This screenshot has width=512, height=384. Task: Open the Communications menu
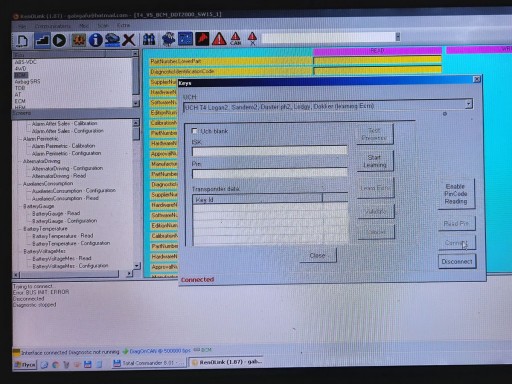[53, 26]
